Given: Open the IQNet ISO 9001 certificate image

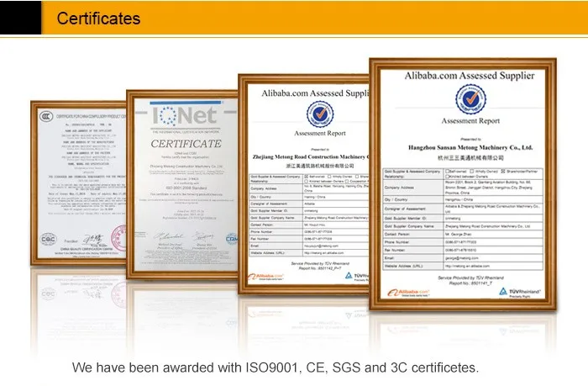Looking at the screenshot, I should tap(182, 184).
